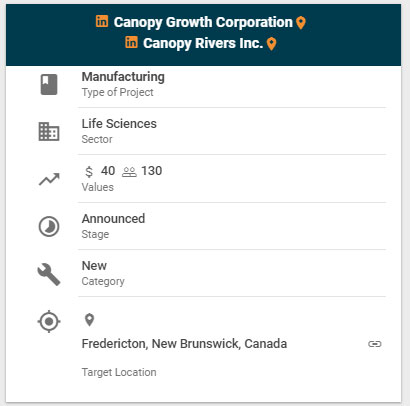The image size is (410, 406).
Task: Click the book icon for Type of Project
Action: click(x=49, y=85)
